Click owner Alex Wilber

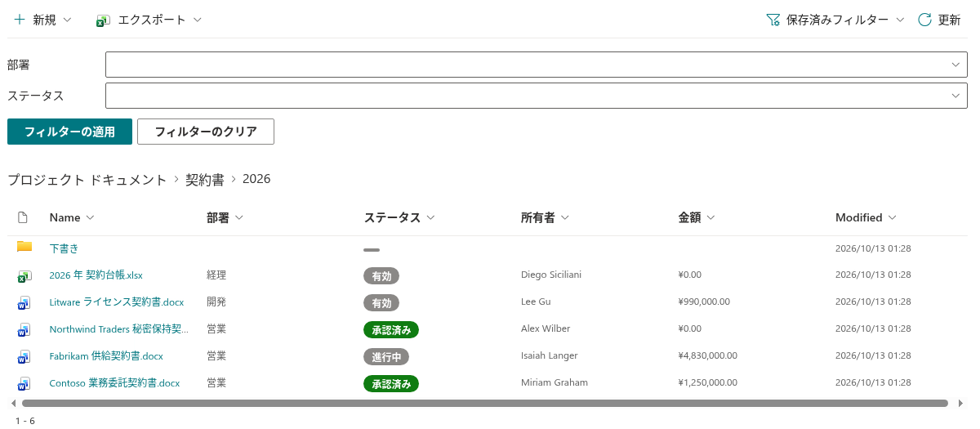pos(546,328)
